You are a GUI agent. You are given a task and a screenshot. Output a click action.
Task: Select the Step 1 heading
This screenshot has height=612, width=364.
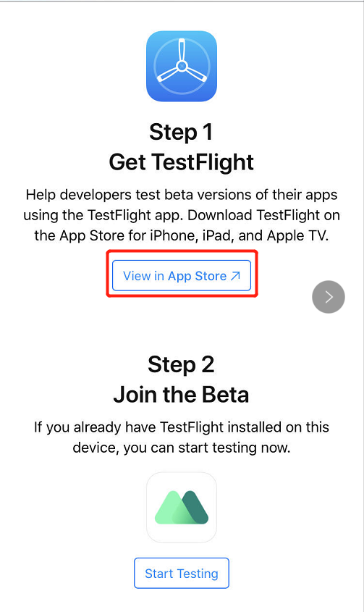(x=182, y=132)
